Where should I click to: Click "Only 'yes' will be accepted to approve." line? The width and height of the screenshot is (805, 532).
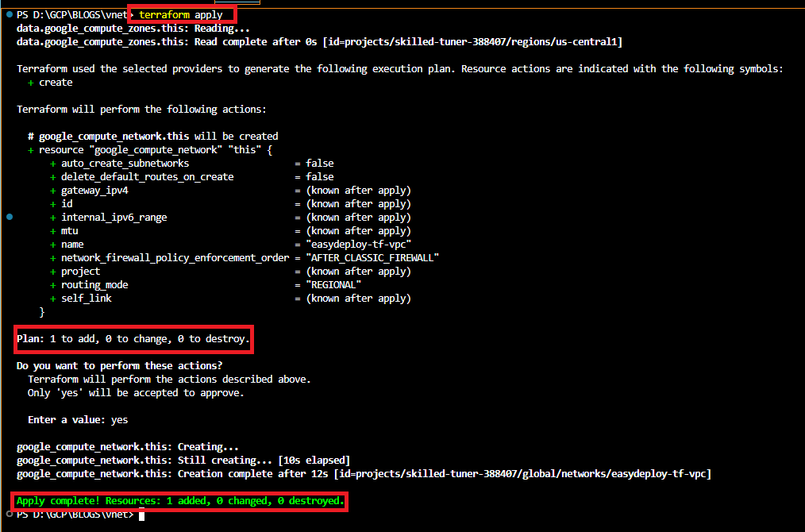click(136, 393)
